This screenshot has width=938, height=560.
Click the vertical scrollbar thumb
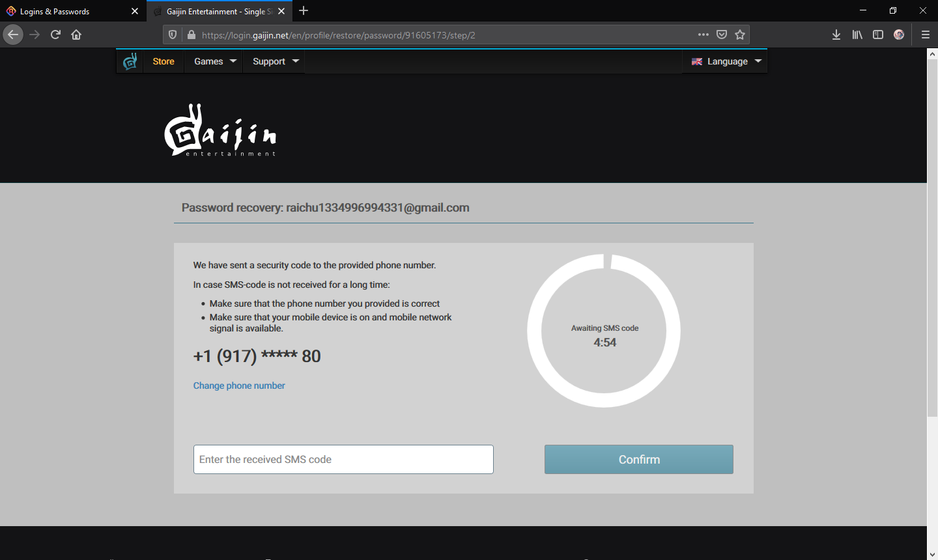coord(932,238)
